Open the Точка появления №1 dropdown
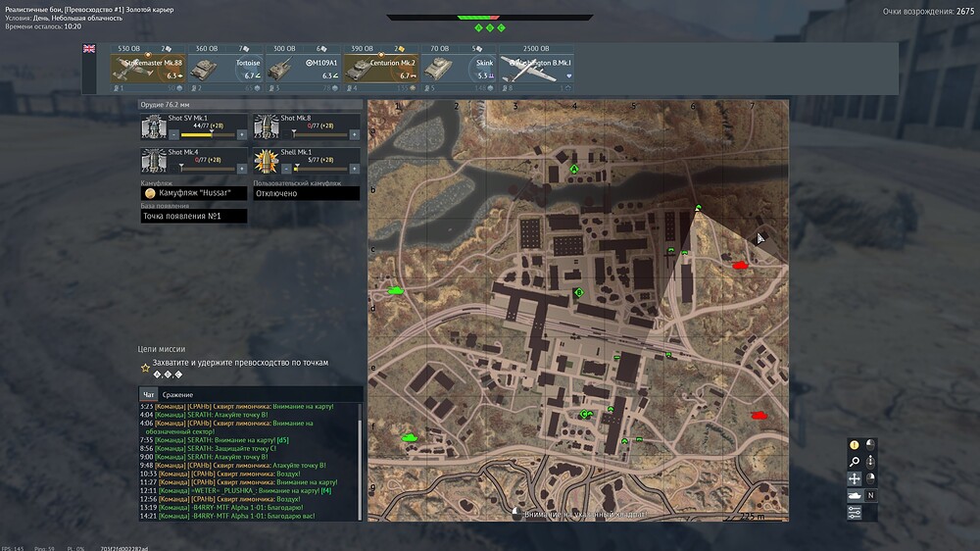This screenshot has width=980, height=551. (x=194, y=216)
